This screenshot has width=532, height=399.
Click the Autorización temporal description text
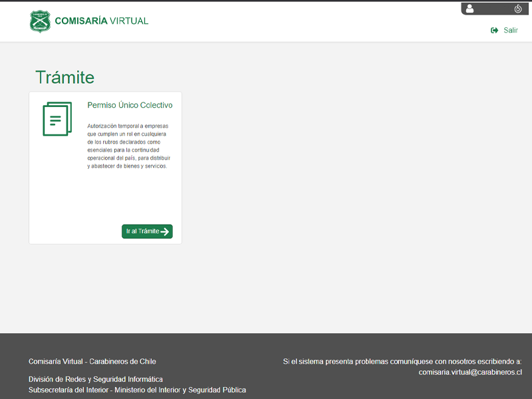(128, 146)
